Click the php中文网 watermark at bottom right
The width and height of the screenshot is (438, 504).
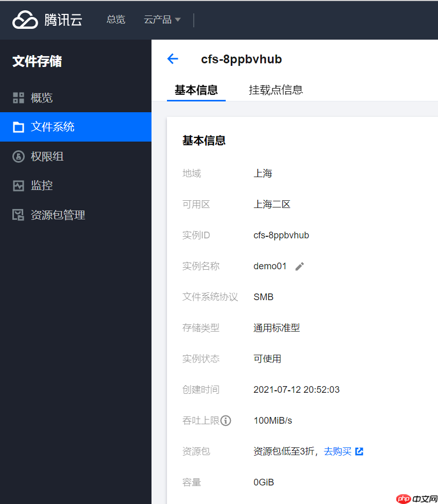coord(415,498)
